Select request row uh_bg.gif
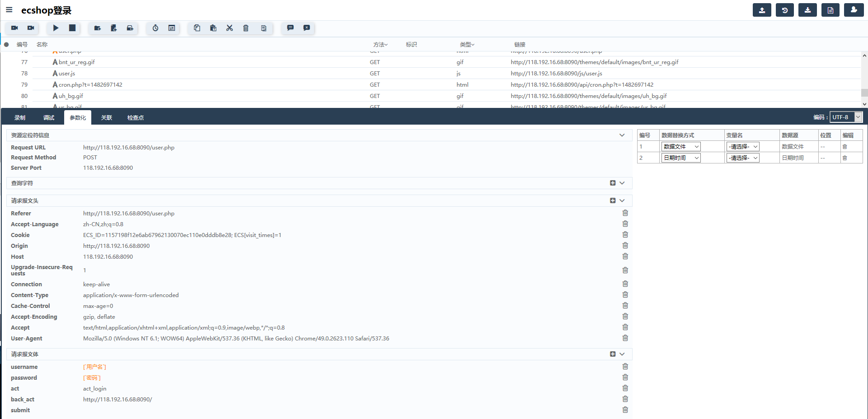Image resolution: width=868 pixels, height=419 pixels. pos(431,96)
